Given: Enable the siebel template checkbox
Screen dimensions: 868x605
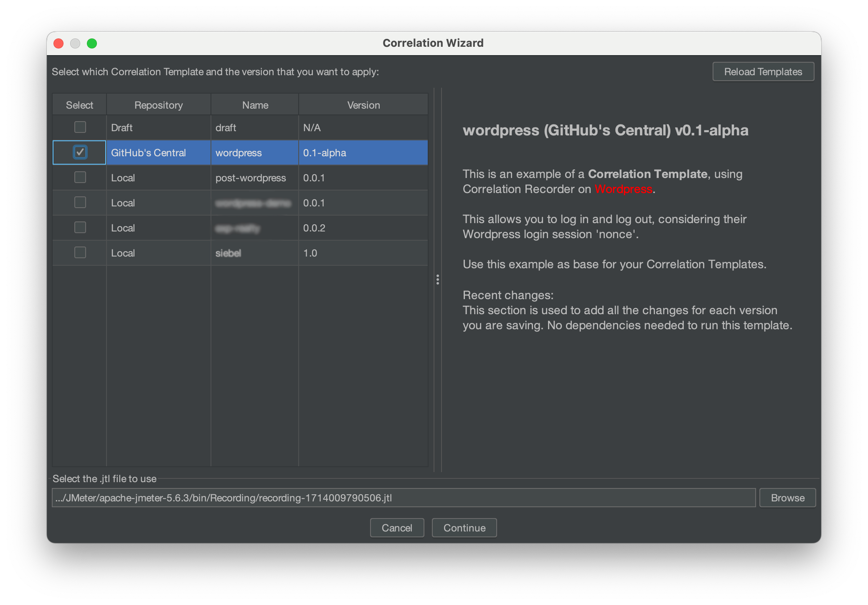Looking at the screenshot, I should pyautogui.click(x=80, y=252).
